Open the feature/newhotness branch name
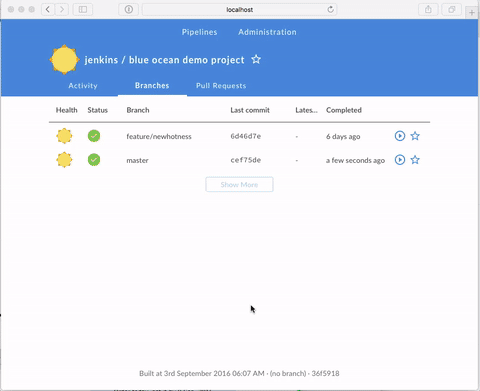This screenshot has width=480, height=391. point(159,136)
